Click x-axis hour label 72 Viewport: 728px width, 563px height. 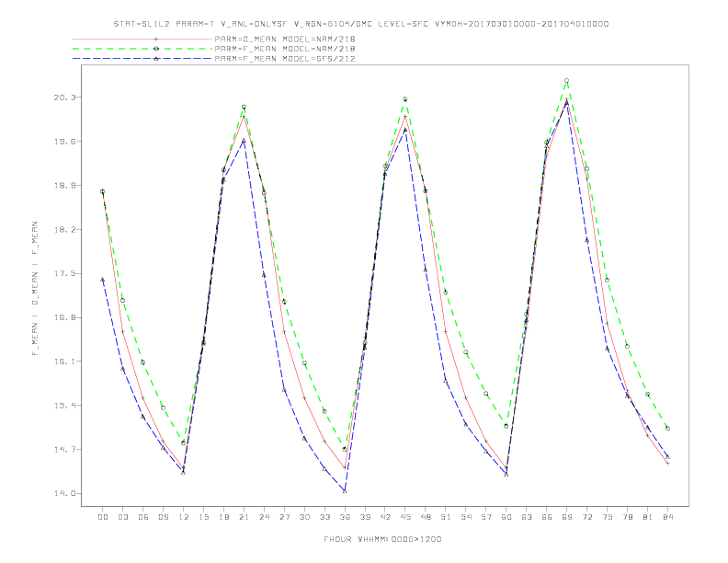(587, 517)
